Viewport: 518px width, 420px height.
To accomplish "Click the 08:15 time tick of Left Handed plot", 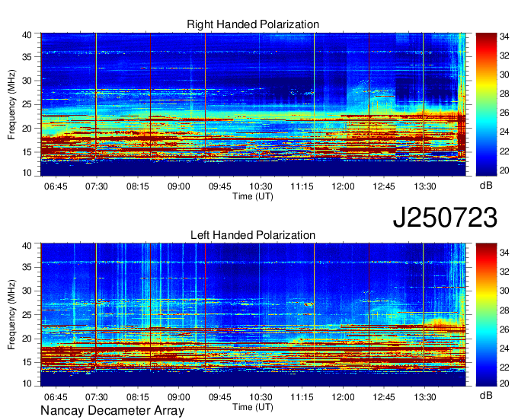I will pyautogui.click(x=138, y=397).
